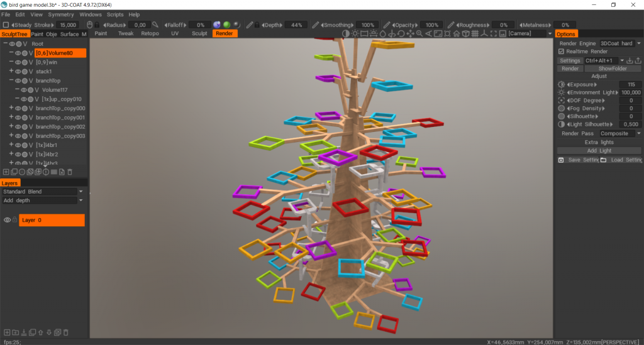Hide the branchTop object
644x345 pixels.
[18, 81]
